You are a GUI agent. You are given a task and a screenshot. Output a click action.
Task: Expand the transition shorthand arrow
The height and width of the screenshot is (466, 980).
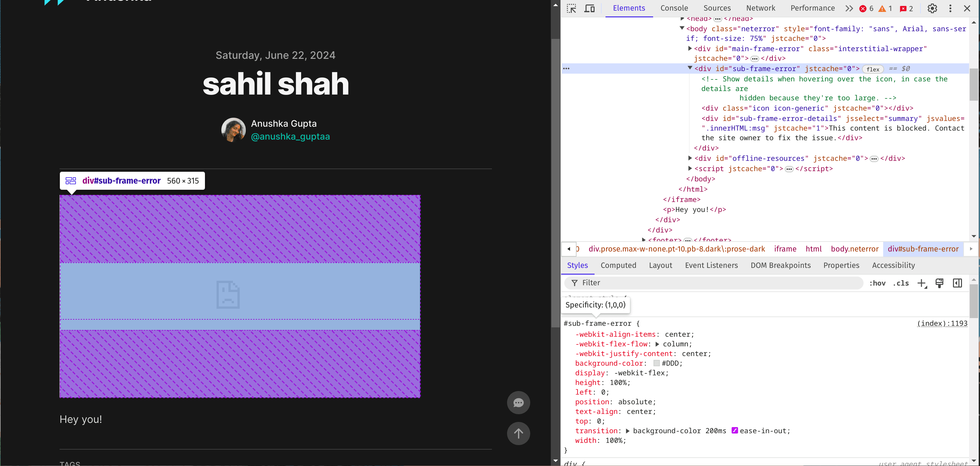[x=627, y=431]
